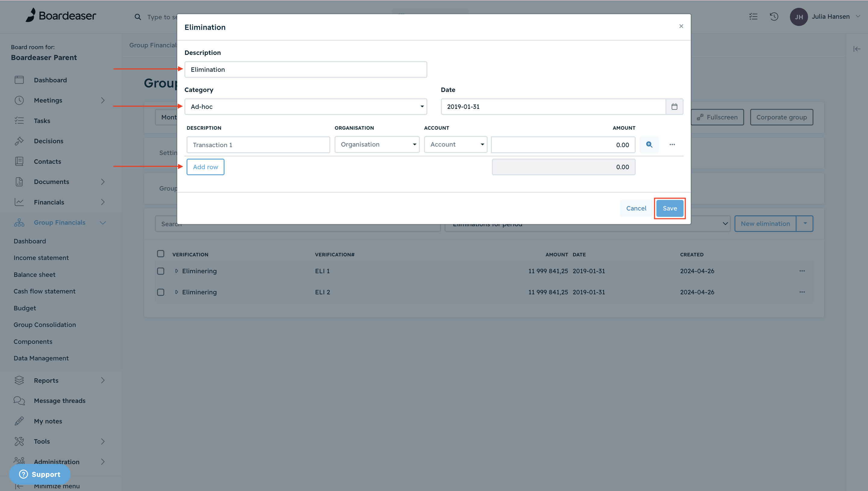Click the My notes pencil icon

19,421
